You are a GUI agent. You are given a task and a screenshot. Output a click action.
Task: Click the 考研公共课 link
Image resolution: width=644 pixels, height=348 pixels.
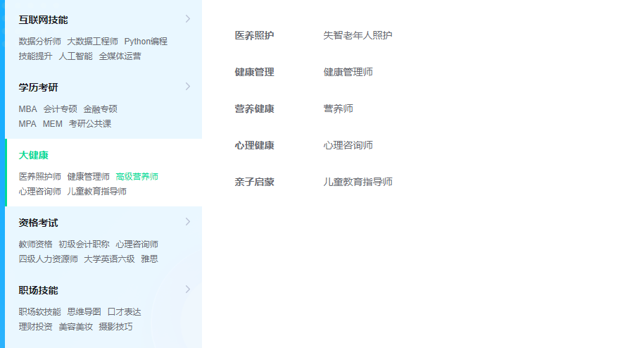click(89, 124)
